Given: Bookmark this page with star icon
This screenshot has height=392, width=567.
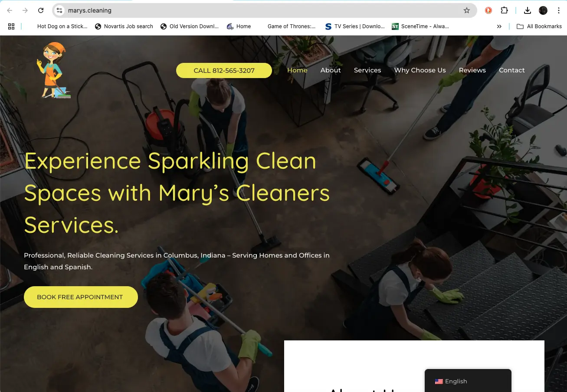Looking at the screenshot, I should coord(467,10).
